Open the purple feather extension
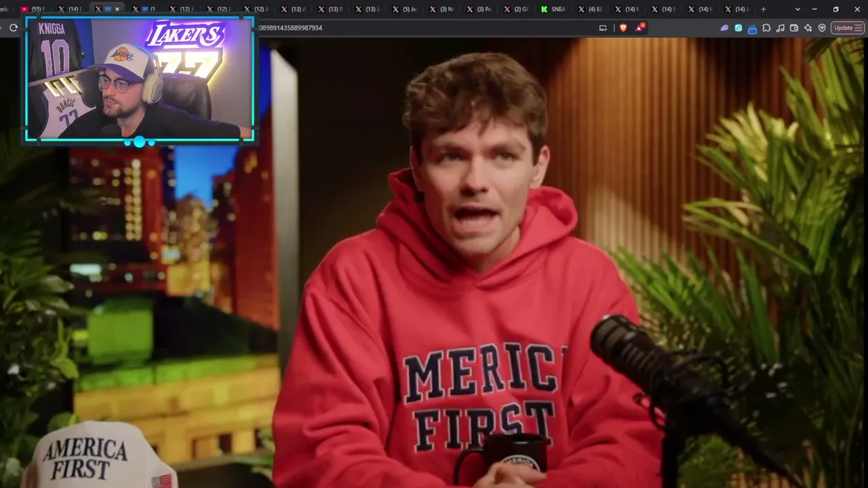Viewport: 868px width, 488px height. pos(724,28)
